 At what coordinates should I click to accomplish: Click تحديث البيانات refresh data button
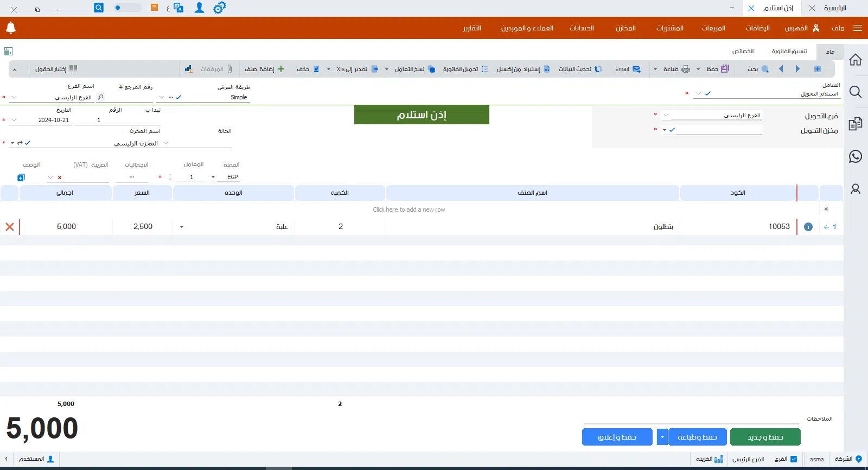tap(580, 69)
